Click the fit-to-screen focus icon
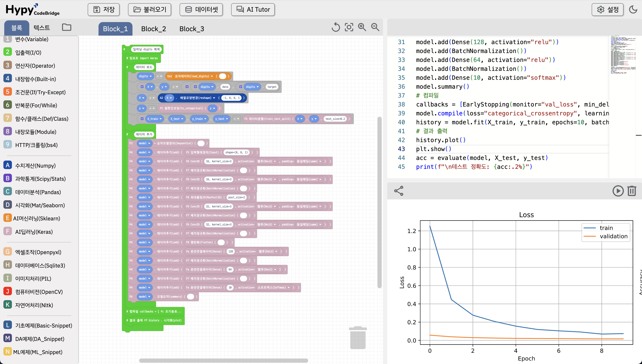Image resolution: width=642 pixels, height=364 pixels. click(x=349, y=27)
